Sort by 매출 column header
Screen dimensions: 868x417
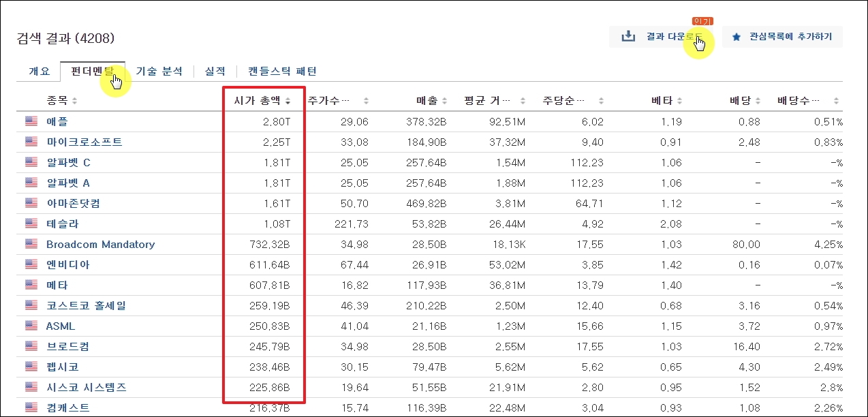(432, 101)
